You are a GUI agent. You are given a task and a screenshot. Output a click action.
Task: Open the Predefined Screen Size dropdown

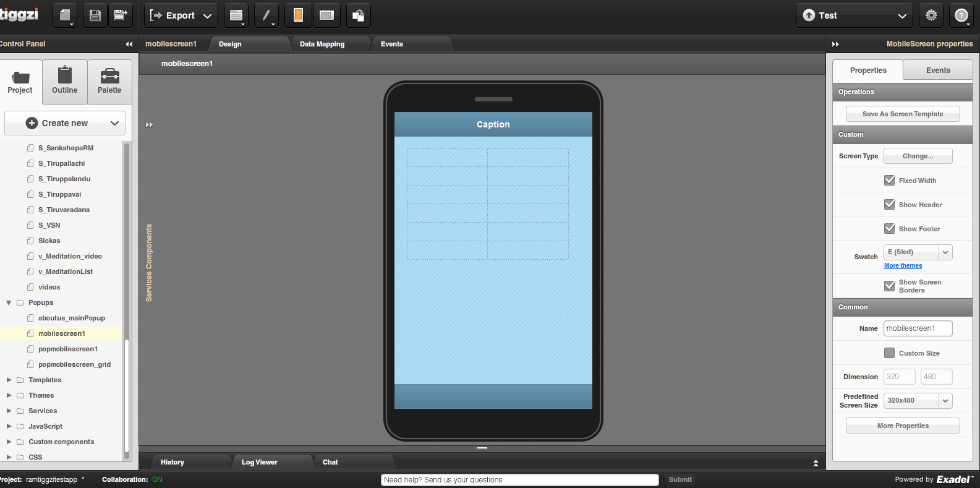point(945,401)
